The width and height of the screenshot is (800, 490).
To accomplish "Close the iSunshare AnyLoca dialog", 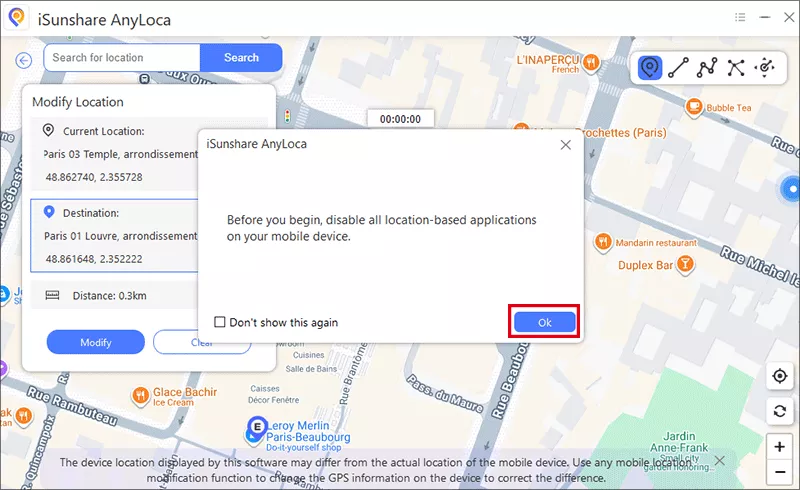I will tap(565, 145).
